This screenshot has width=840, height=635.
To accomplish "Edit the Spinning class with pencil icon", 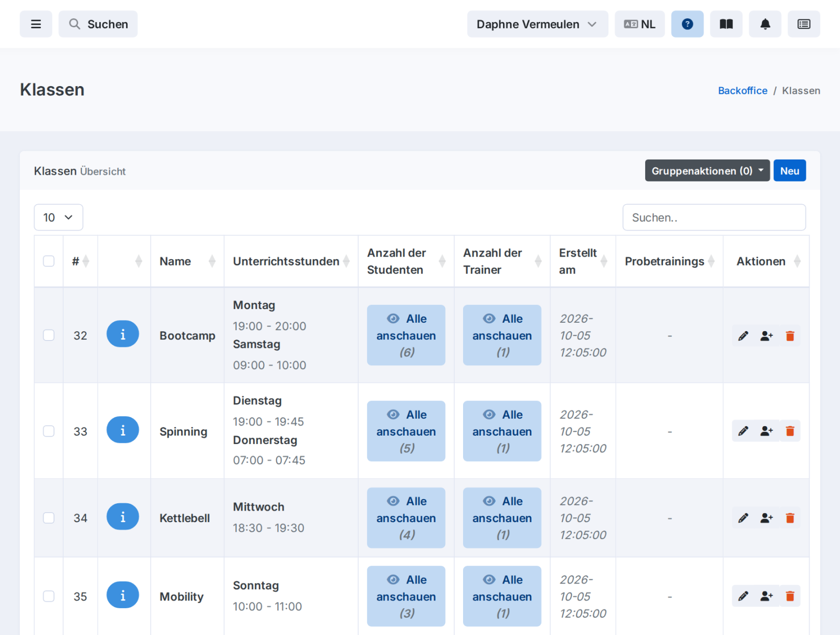I will 743,431.
